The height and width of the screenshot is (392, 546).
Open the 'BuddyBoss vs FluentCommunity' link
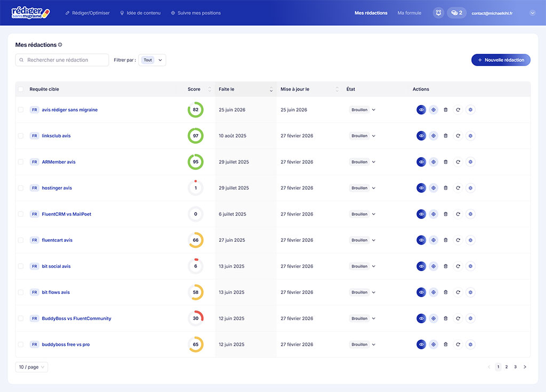[x=76, y=318]
